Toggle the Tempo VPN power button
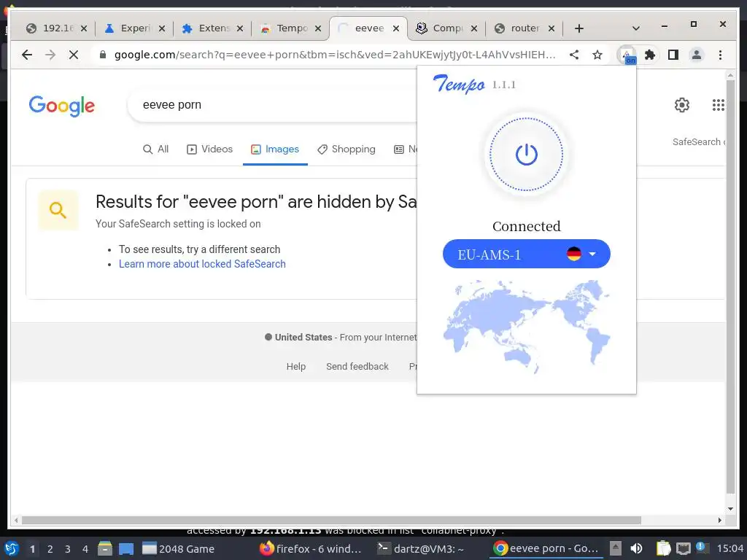The width and height of the screenshot is (747, 560). pyautogui.click(x=527, y=155)
